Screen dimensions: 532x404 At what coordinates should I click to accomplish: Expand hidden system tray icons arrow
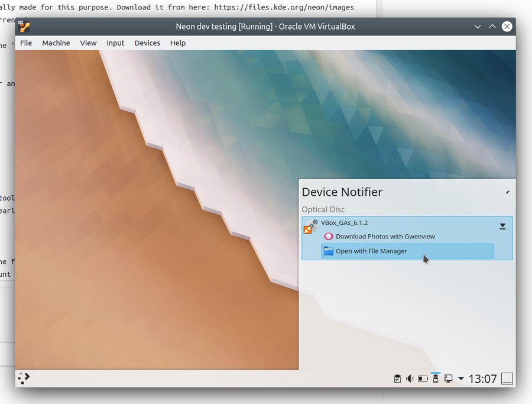pos(461,379)
